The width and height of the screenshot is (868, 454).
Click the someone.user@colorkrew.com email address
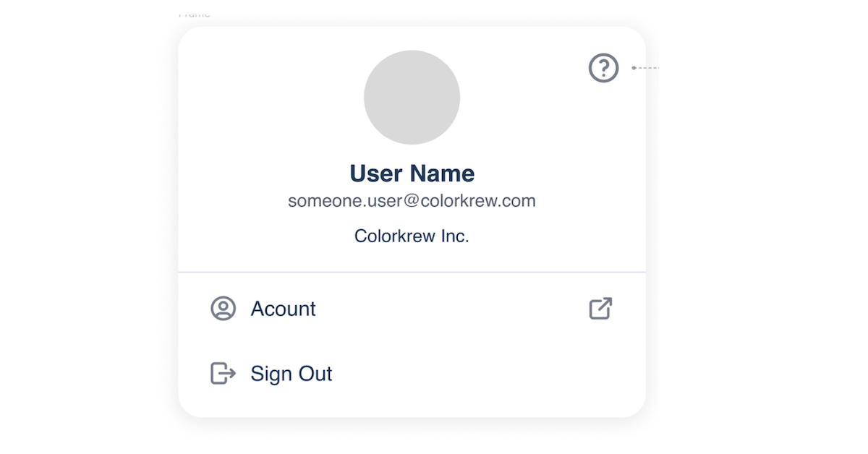click(412, 201)
